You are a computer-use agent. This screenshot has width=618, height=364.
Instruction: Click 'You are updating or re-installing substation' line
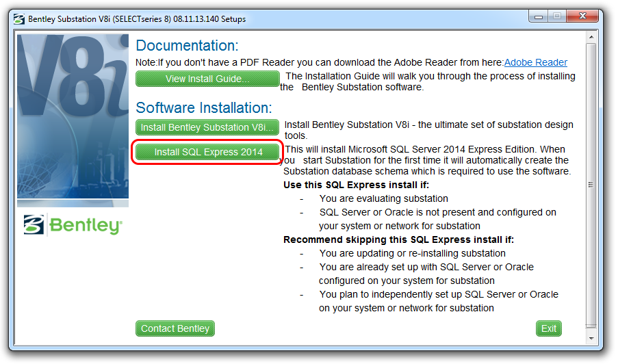point(412,253)
